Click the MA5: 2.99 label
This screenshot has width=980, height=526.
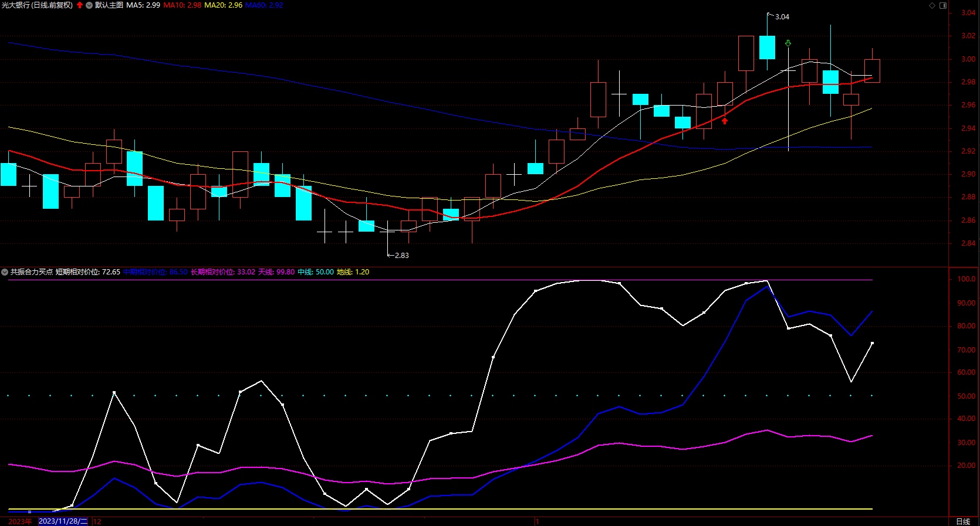point(143,5)
